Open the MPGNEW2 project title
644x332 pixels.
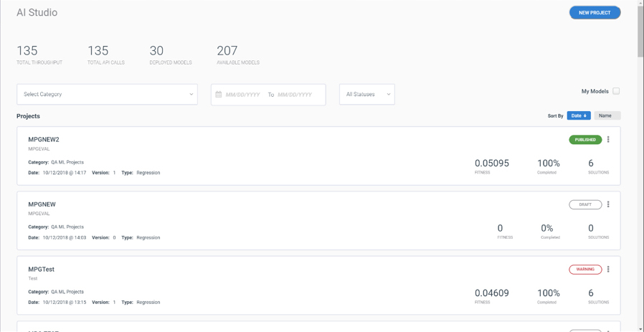click(44, 140)
